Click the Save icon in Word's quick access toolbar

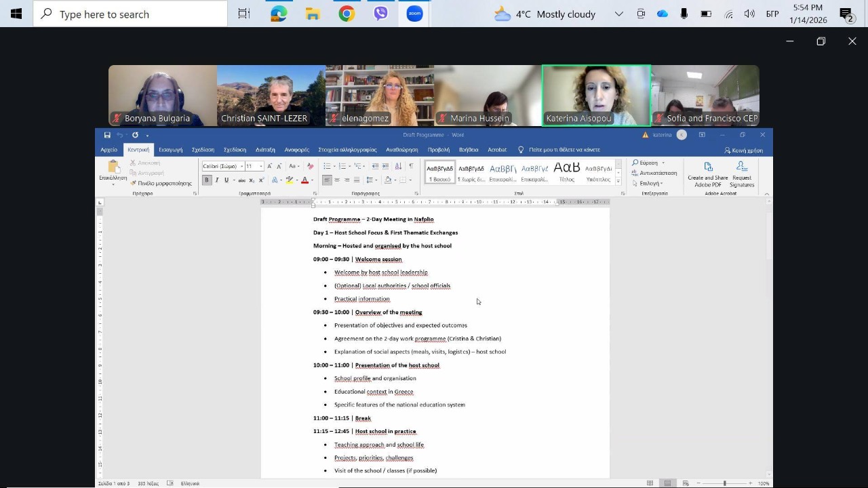pos(107,135)
